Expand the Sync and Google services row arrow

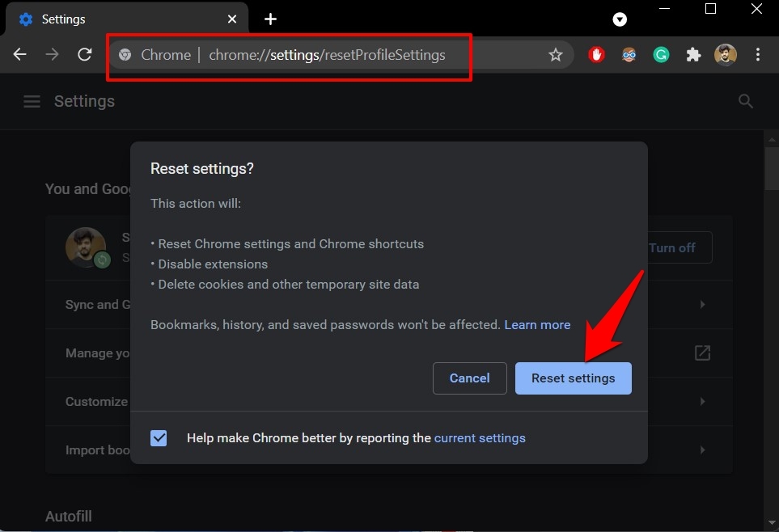click(702, 305)
